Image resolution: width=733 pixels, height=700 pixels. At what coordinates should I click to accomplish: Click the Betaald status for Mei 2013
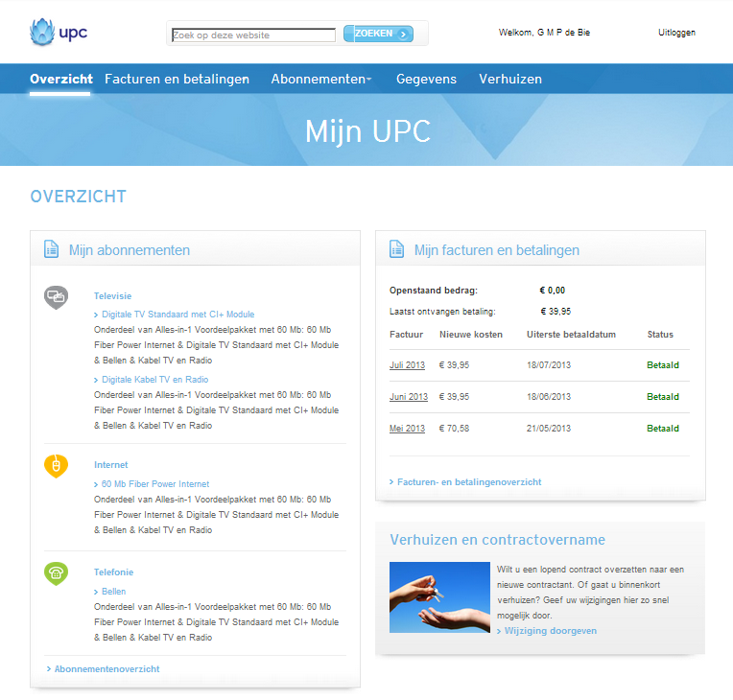pyautogui.click(x=663, y=429)
